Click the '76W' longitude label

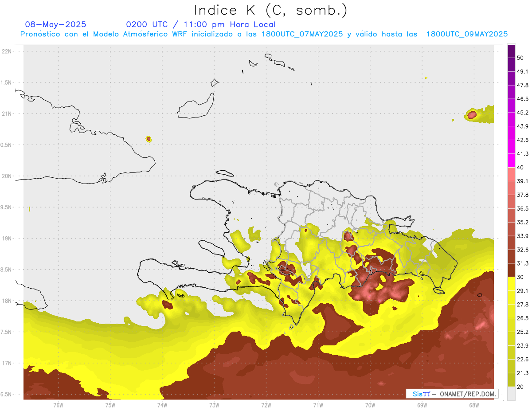point(58,405)
